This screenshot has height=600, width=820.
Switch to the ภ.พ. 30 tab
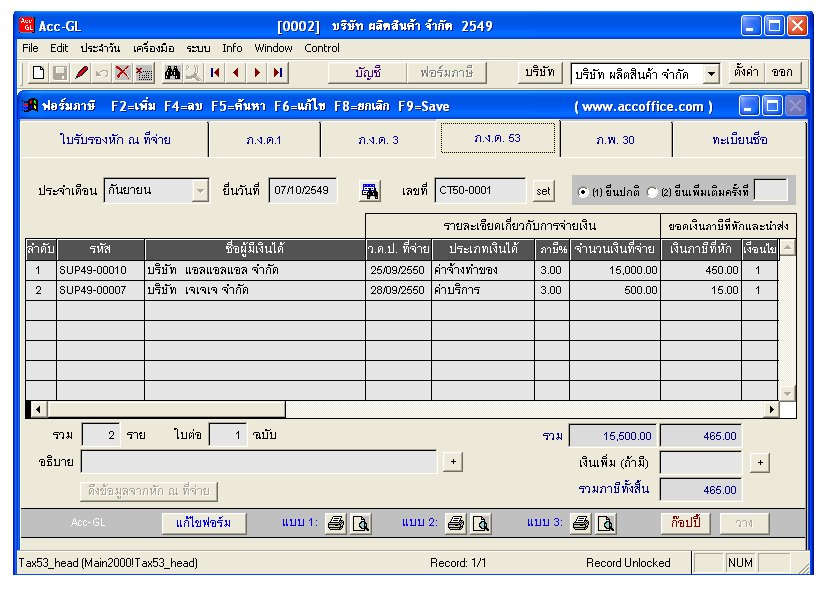tap(615, 140)
